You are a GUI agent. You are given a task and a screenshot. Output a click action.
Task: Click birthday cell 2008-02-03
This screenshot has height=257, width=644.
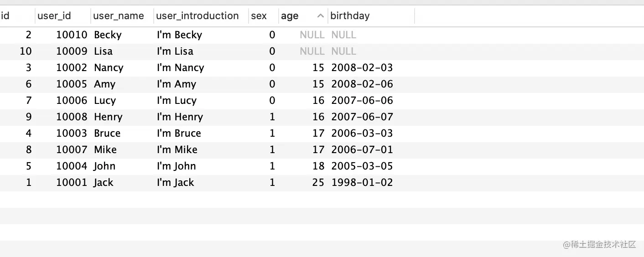362,68
